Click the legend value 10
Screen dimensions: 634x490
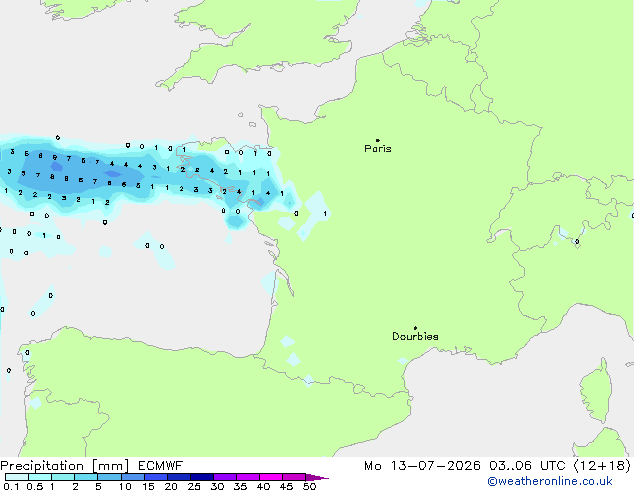pyautogui.click(x=125, y=486)
